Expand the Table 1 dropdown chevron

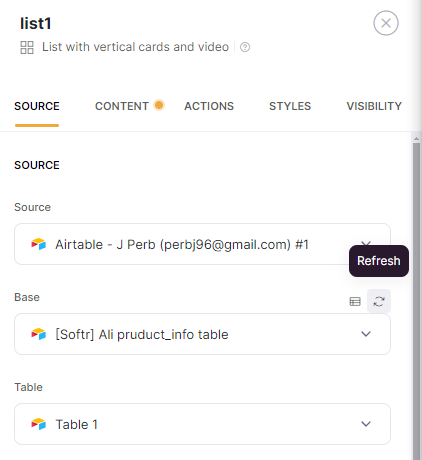366,424
